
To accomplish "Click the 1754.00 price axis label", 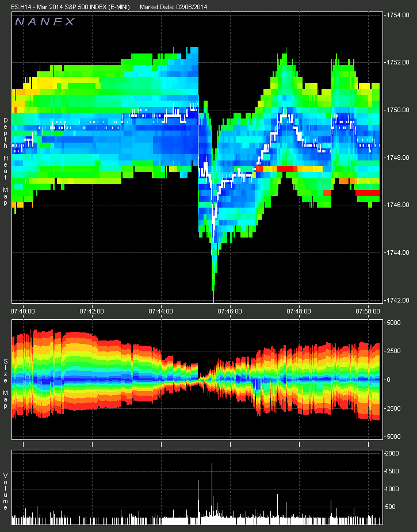I will coord(397,15).
